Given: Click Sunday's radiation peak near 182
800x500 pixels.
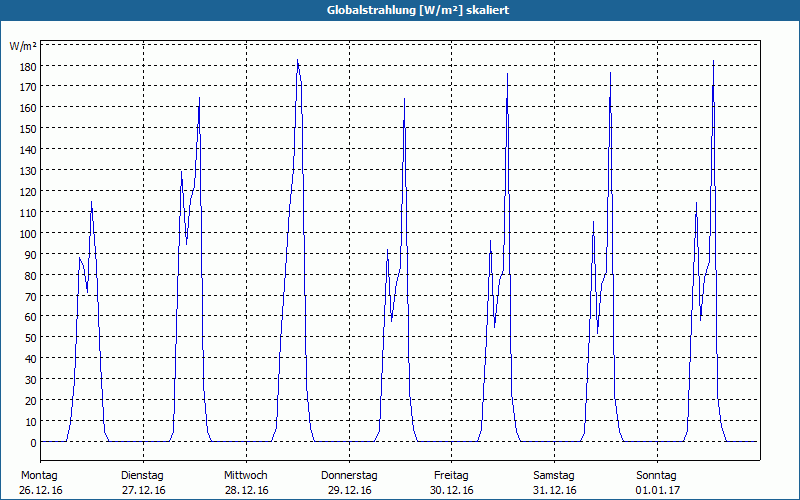Looking at the screenshot, I should [713, 61].
